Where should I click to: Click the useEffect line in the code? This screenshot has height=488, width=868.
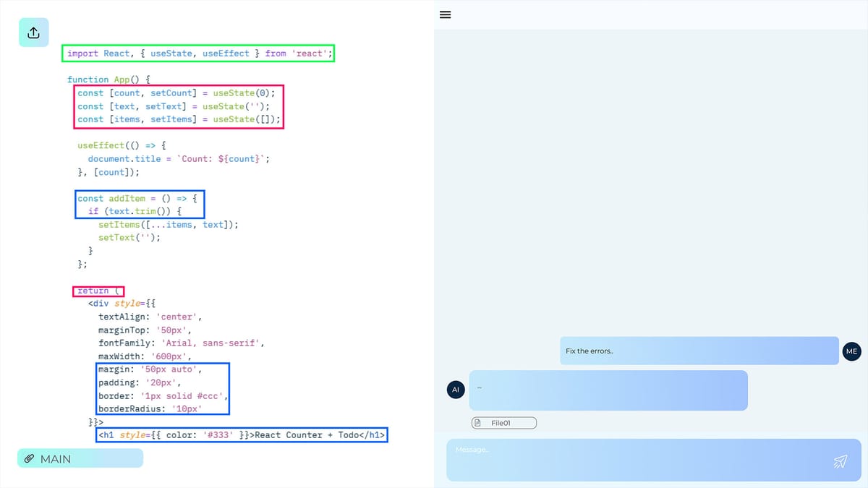pos(124,145)
